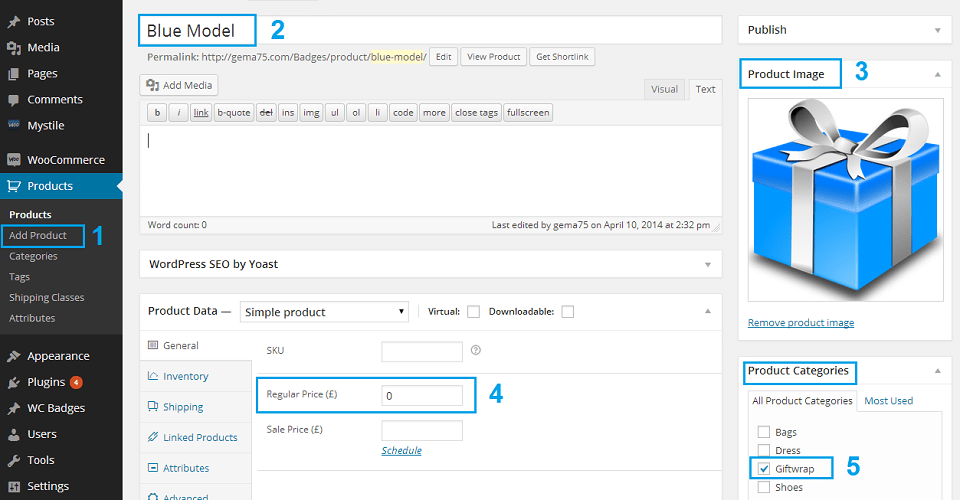Click the Remove product image link
This screenshot has height=500, width=960.
(801, 323)
